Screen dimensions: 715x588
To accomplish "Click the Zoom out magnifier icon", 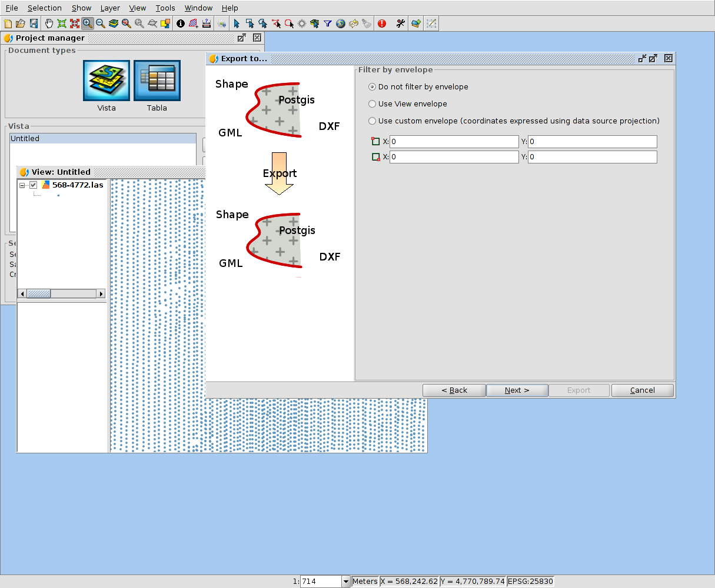I will point(101,24).
